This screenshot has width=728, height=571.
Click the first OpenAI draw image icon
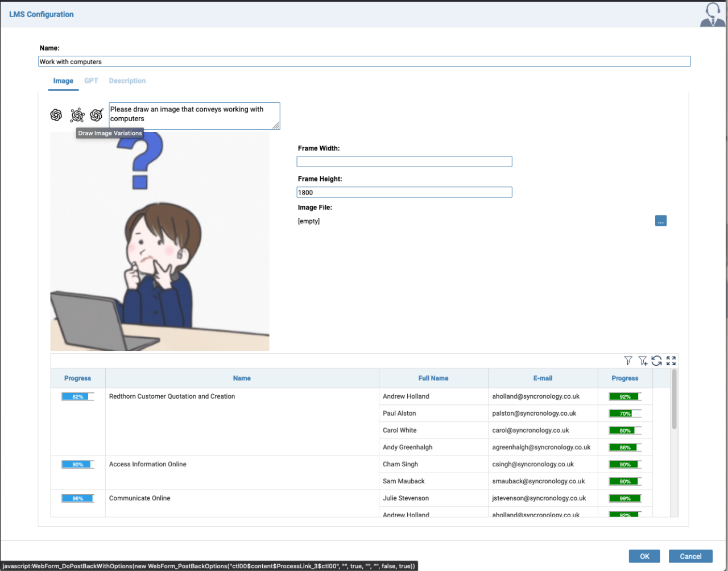click(56, 115)
